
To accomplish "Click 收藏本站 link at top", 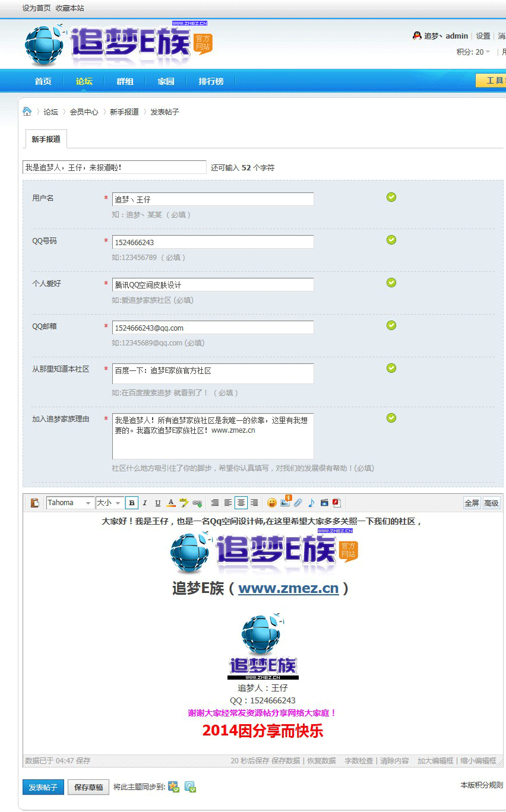I will [69, 8].
